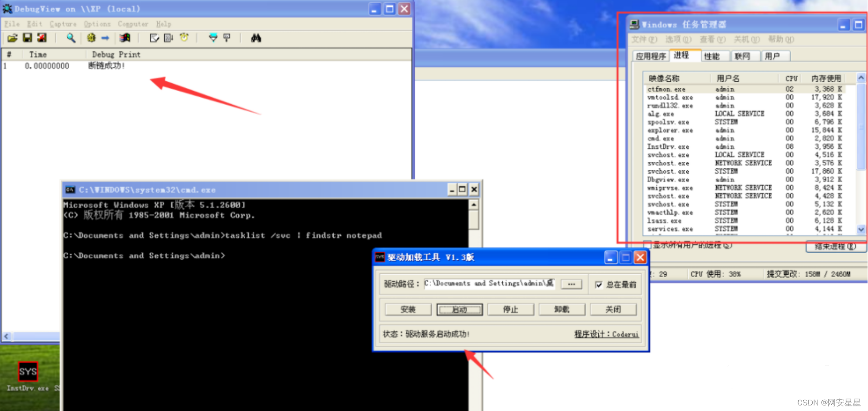Switch to the 进程 tab in Task Manager
Image resolution: width=868 pixels, height=411 pixels.
click(685, 55)
